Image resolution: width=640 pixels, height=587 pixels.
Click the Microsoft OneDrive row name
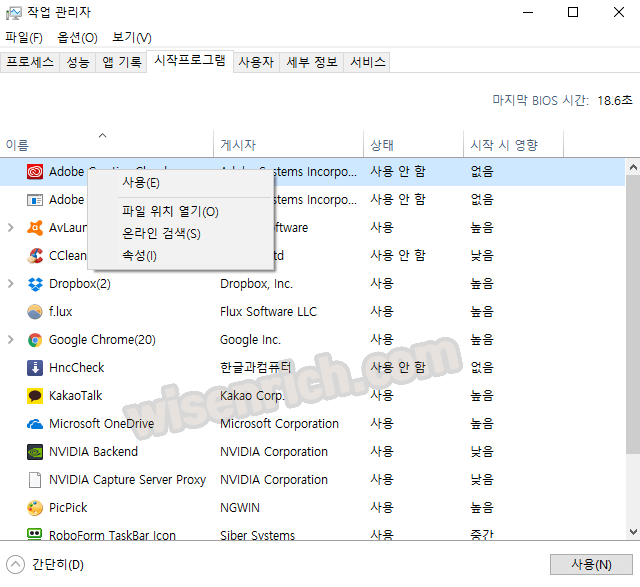click(x=101, y=424)
